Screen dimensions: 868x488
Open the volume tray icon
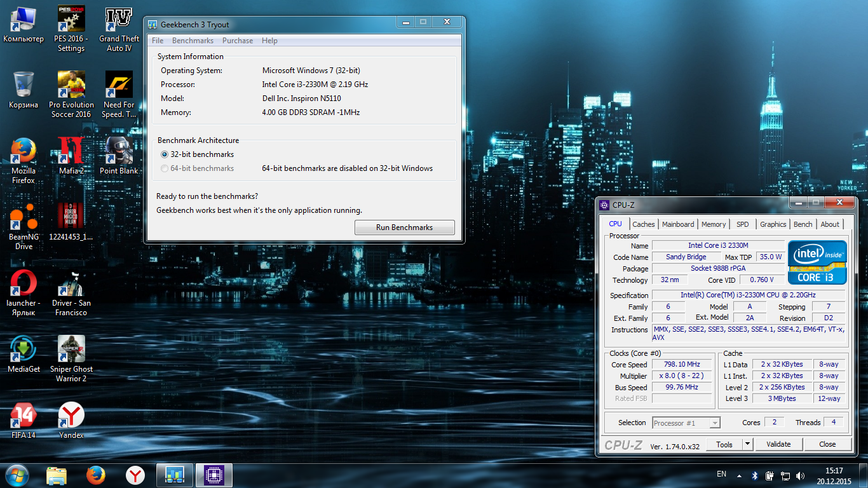tap(800, 475)
